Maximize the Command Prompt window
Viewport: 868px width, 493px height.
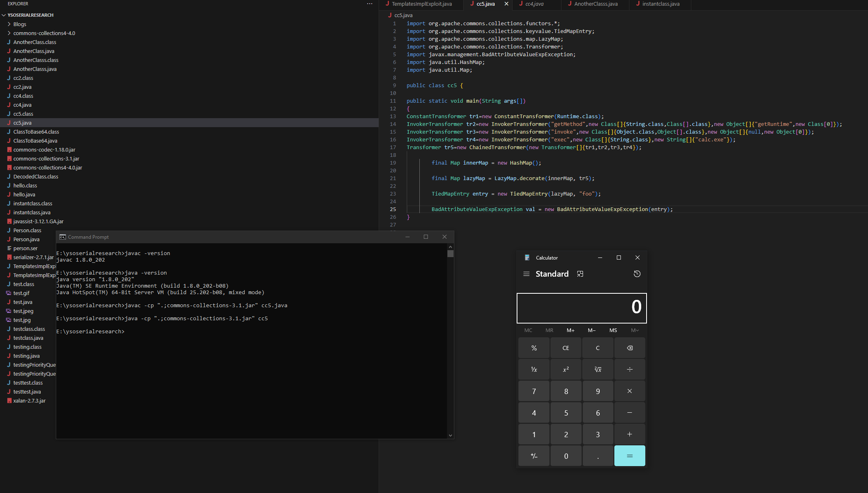pos(426,237)
